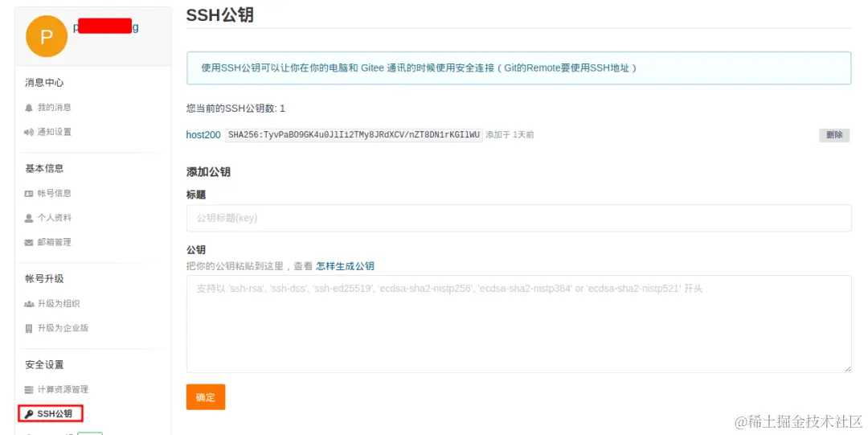Click the 您当前的SSH公钥数: 1 text
868x435 pixels.
[x=235, y=108]
